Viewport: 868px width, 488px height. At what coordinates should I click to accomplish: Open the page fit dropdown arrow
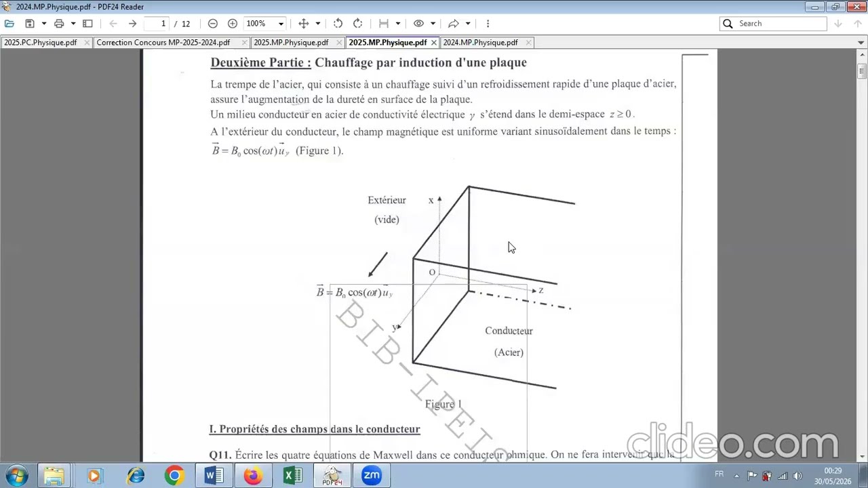pyautogui.click(x=398, y=24)
